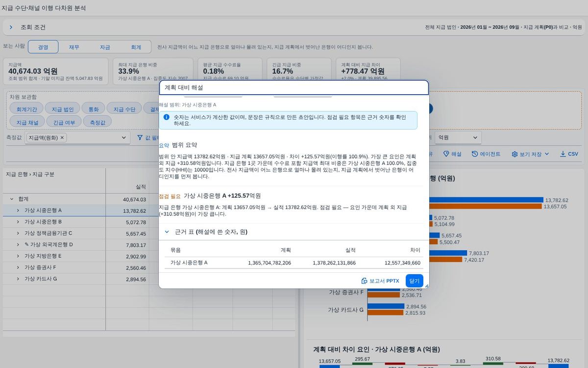Image resolution: width=588 pixels, height=368 pixels.
Task: Collapse the 근거 표 section chevron
Action: pyautogui.click(x=167, y=232)
